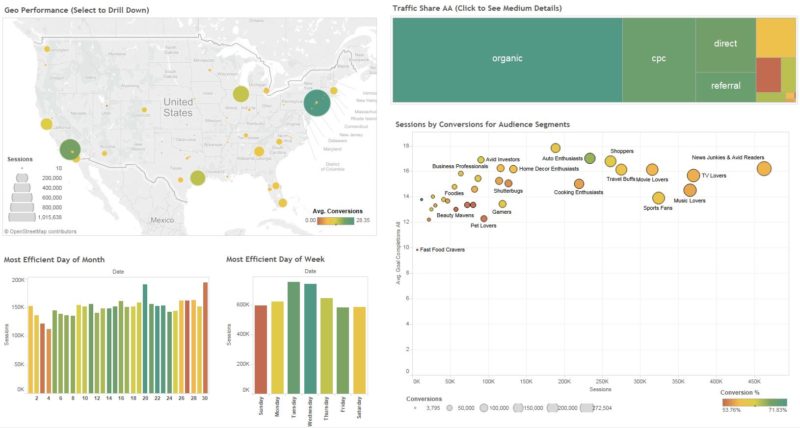The width and height of the screenshot is (800, 428).
Task: Click the Shutterbugs label
Action: (508, 191)
